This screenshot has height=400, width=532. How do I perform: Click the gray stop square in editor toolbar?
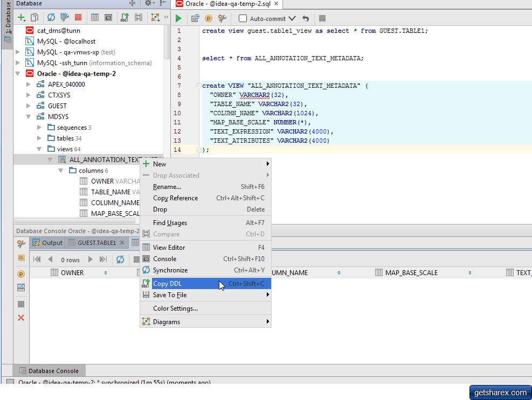point(322,18)
